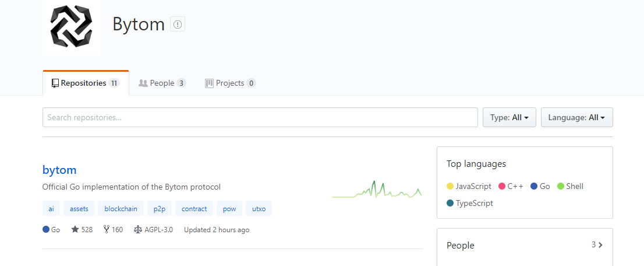Filter by Go in Top languages

[540, 186]
